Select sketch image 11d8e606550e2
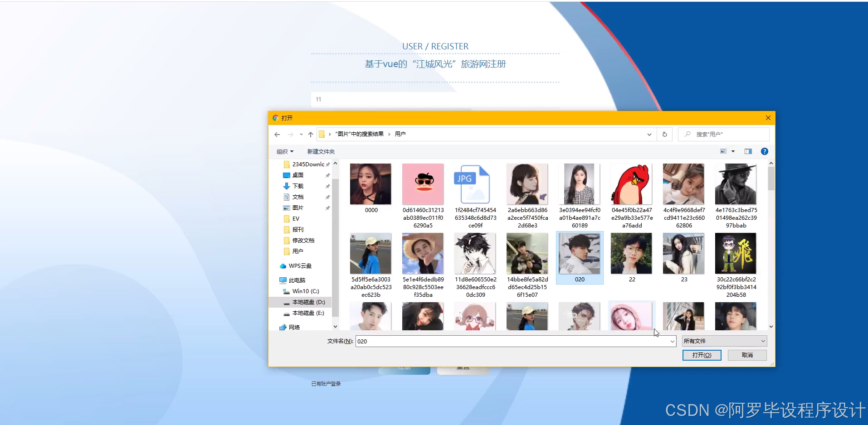868x425 pixels. (x=475, y=265)
